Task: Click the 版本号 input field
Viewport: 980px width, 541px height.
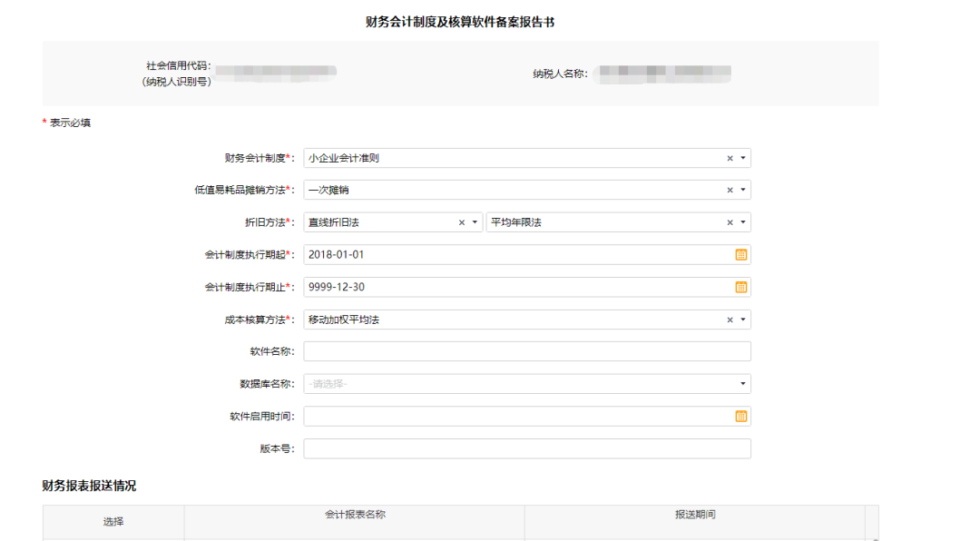Action: (x=527, y=448)
